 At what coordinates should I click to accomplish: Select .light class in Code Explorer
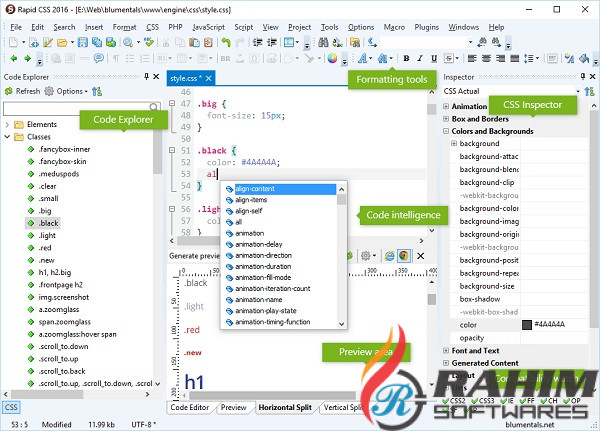[47, 235]
